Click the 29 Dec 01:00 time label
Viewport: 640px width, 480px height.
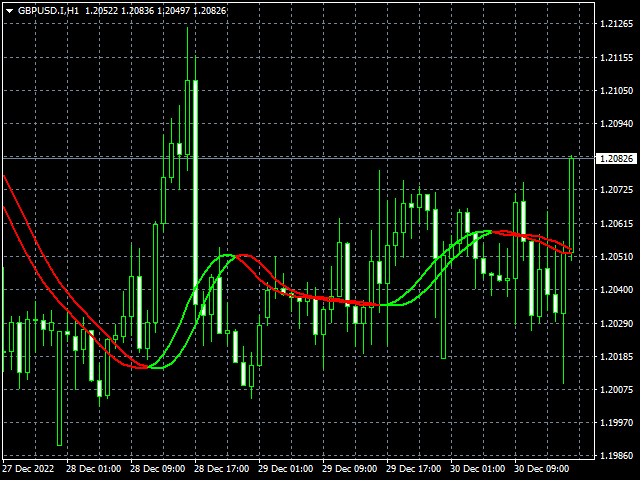[286, 469]
